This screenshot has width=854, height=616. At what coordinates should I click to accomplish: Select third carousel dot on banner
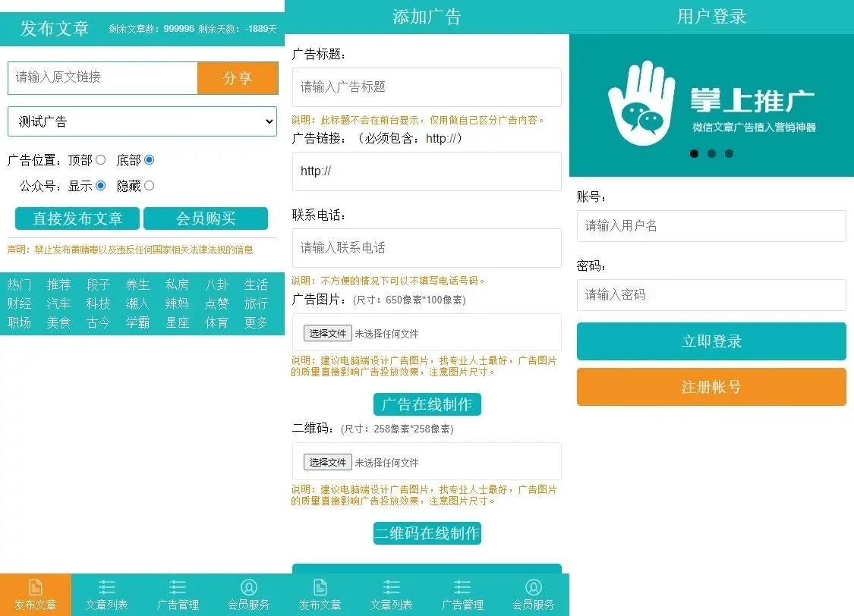[x=729, y=153]
